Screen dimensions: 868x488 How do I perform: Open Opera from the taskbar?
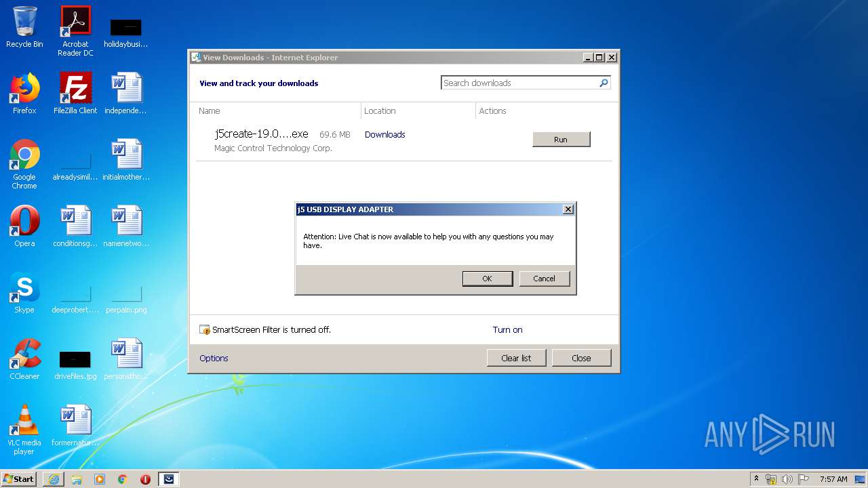[x=145, y=479]
